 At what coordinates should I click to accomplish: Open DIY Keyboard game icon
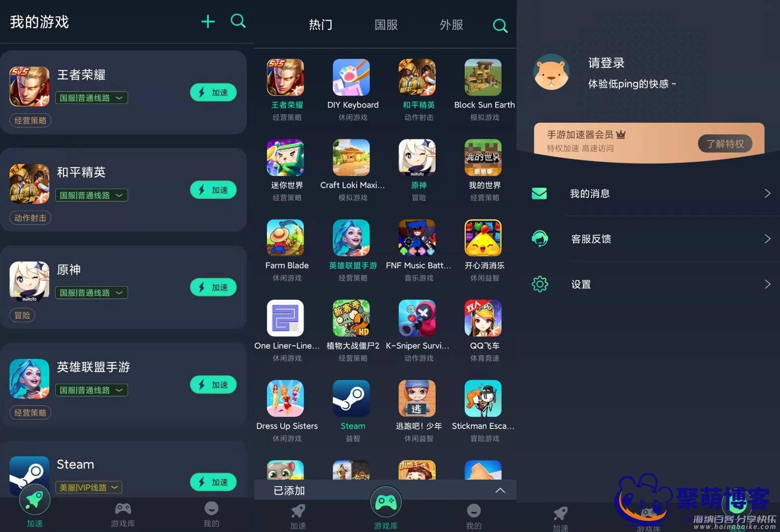(351, 77)
